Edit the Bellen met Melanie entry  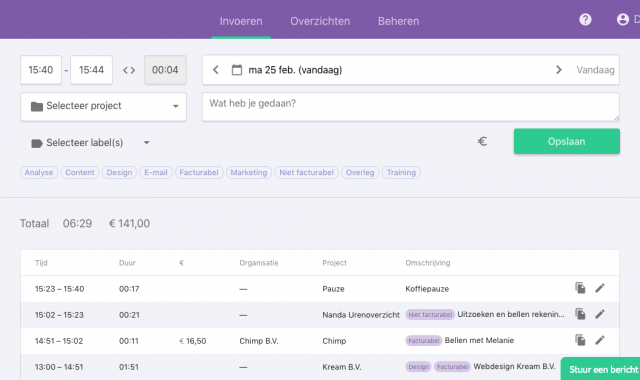[600, 340]
